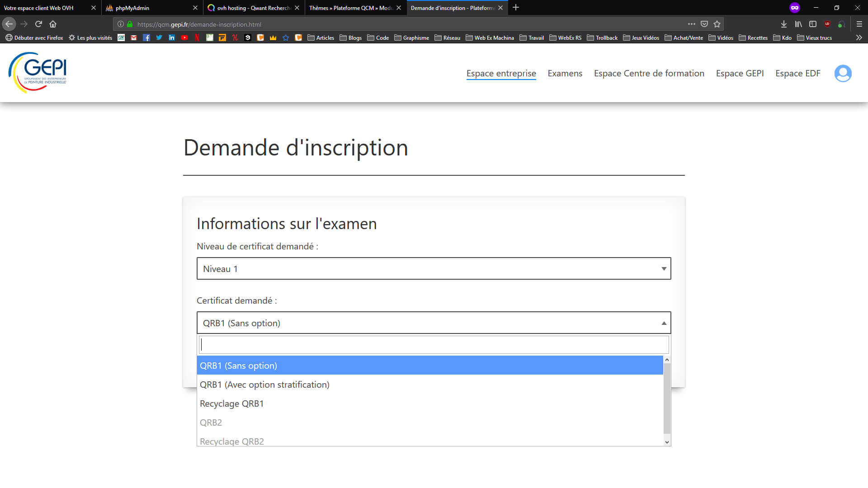Save page to Pocket
The image size is (868, 488).
704,24
